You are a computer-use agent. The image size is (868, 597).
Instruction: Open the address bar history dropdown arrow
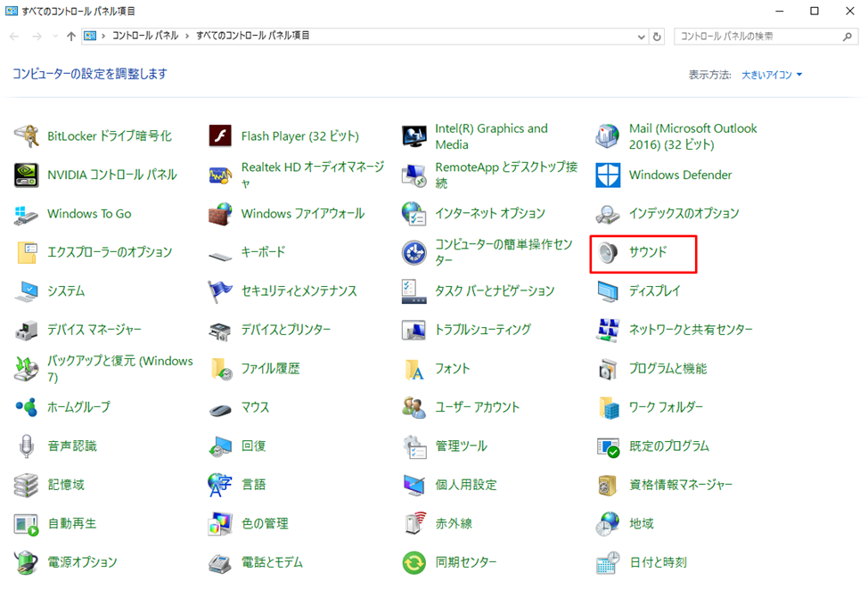[x=641, y=37]
